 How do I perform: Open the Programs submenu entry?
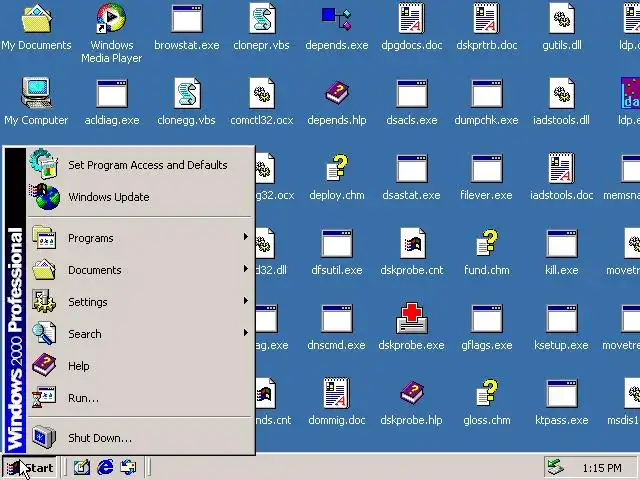[140, 238]
